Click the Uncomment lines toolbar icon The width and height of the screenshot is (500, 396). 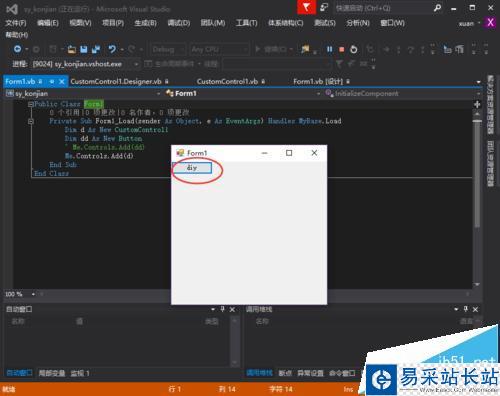(460, 50)
